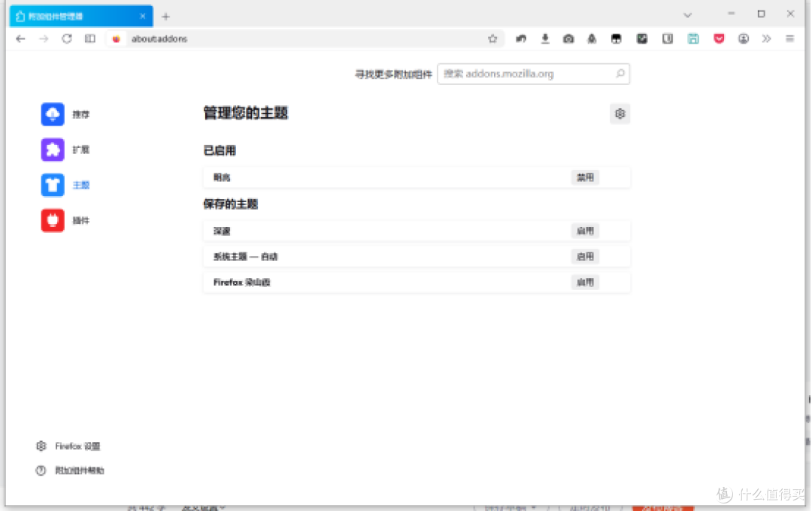Click the 保存的主题 section heading

tap(231, 204)
